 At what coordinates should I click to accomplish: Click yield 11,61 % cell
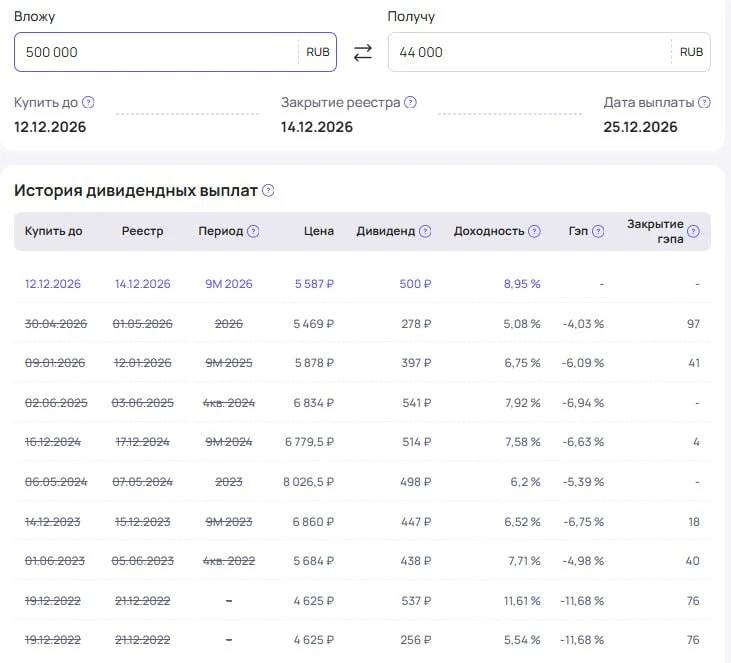tap(522, 601)
